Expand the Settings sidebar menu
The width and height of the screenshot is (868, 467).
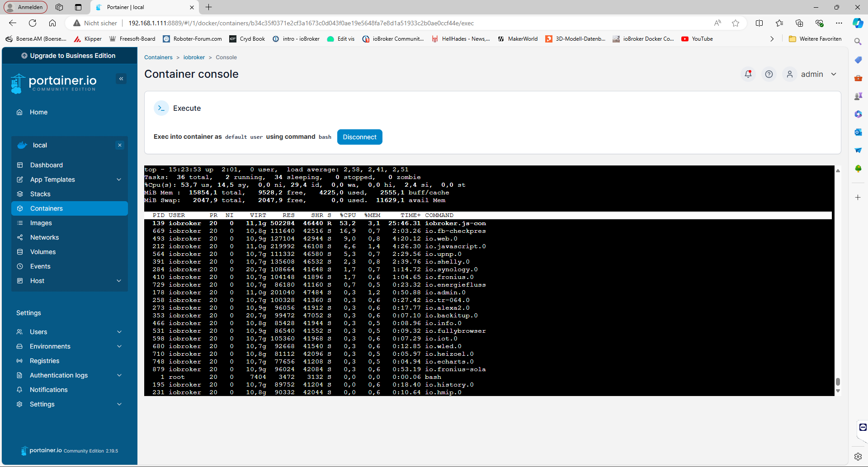[119, 404]
